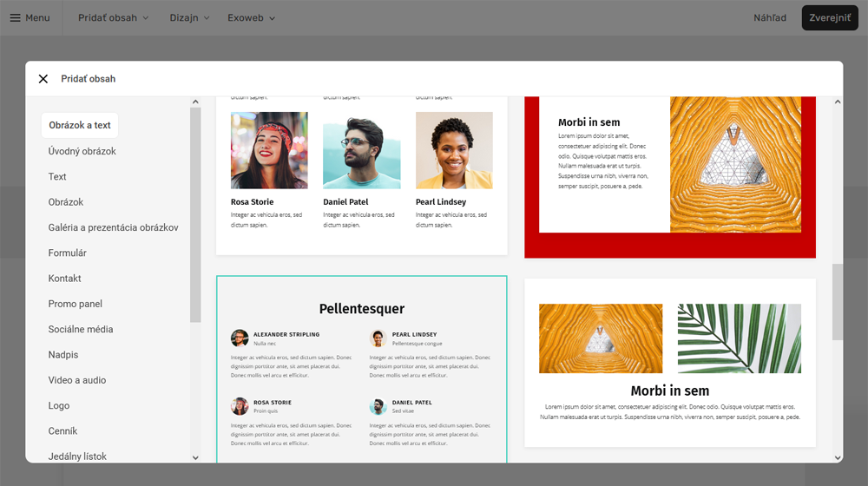868x486 pixels.
Task: Open the Exoweb dropdown menu
Action: pyautogui.click(x=252, y=17)
